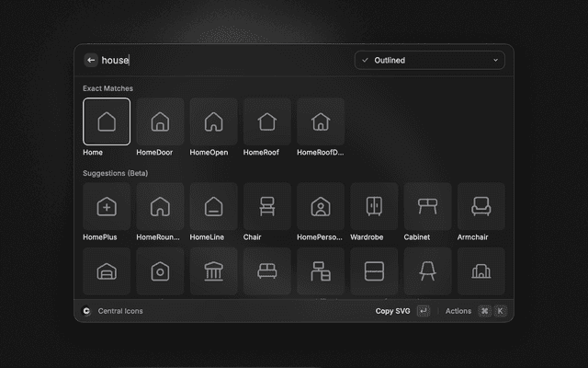Select the double bed icon
Viewport: 588px width, 368px height.
click(x=267, y=271)
